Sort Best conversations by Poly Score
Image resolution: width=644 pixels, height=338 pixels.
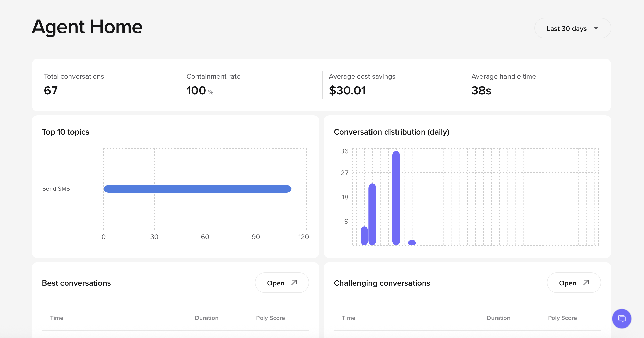pos(270,318)
